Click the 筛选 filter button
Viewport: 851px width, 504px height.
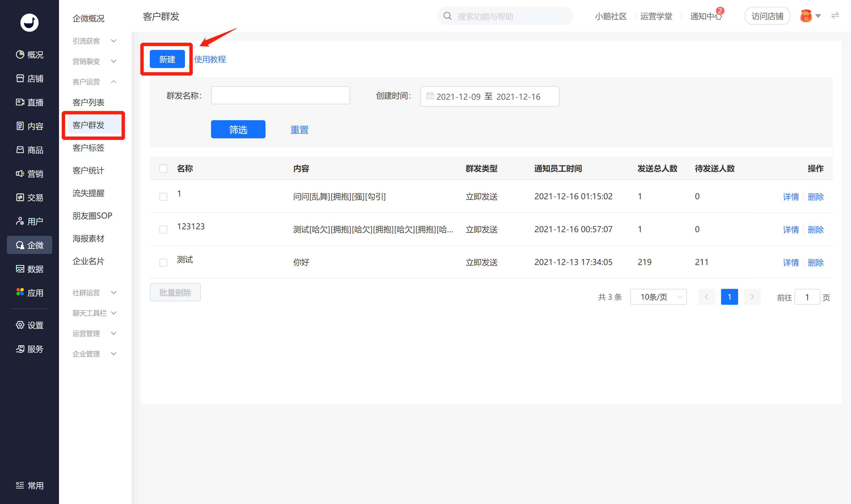point(238,129)
